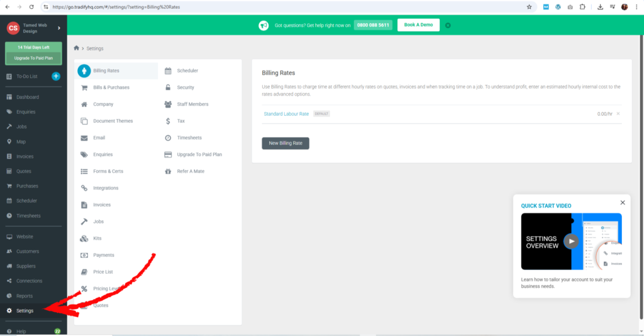
Task: Select Billing Rates settings icon
Action: coord(84,70)
